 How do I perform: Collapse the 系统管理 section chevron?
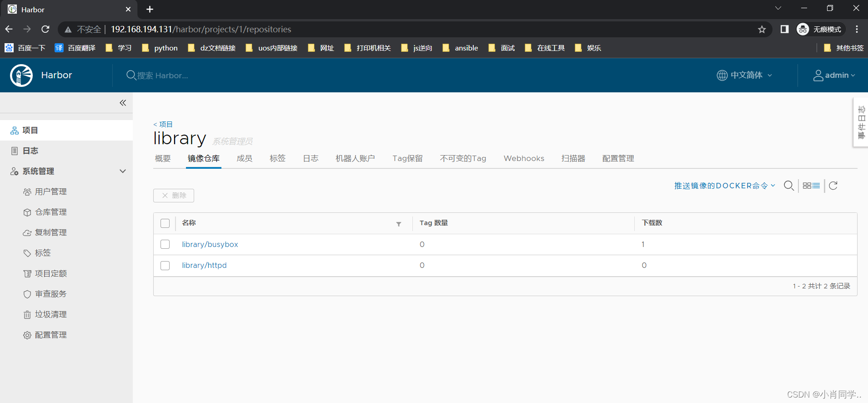[x=123, y=171]
